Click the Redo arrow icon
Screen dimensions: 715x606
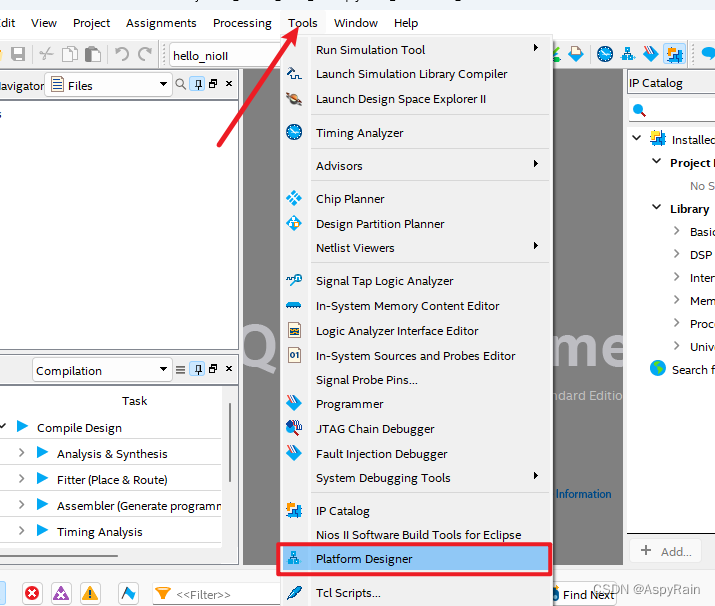(x=145, y=54)
